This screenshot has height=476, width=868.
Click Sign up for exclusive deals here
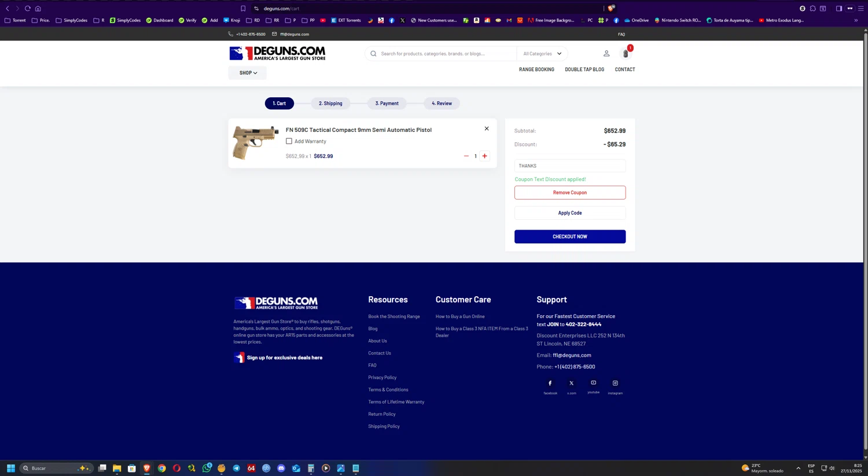pyautogui.click(x=285, y=357)
